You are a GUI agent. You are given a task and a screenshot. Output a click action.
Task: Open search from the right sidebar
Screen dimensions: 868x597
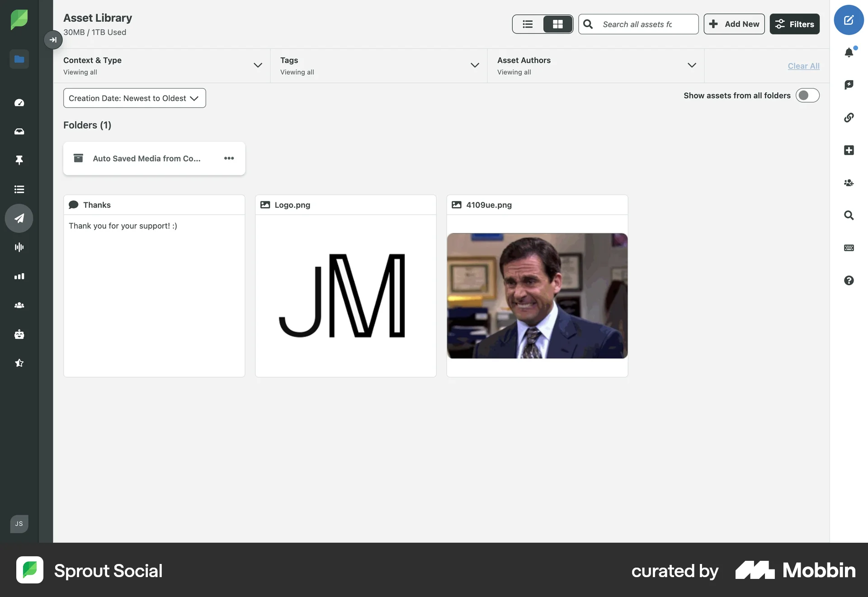pyautogui.click(x=849, y=216)
